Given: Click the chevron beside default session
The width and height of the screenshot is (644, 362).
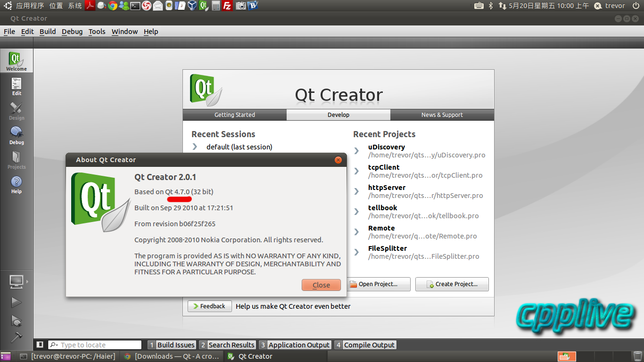Looking at the screenshot, I should [195, 147].
